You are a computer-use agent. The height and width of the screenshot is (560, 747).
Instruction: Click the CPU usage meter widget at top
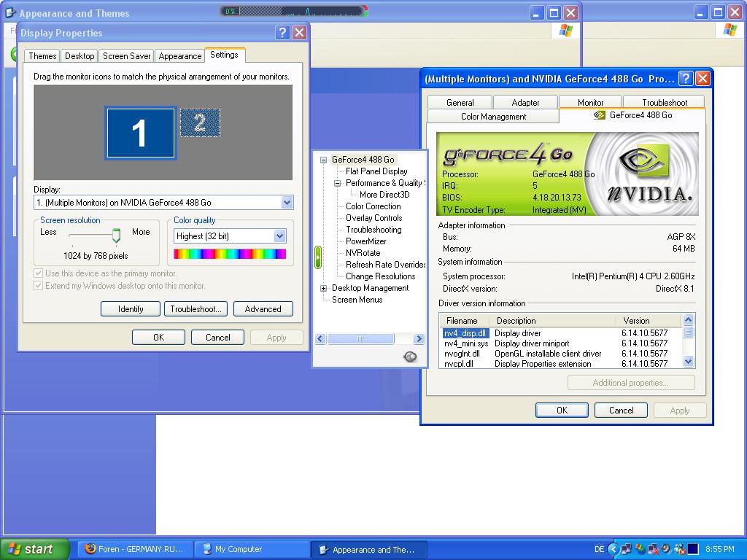[x=294, y=10]
